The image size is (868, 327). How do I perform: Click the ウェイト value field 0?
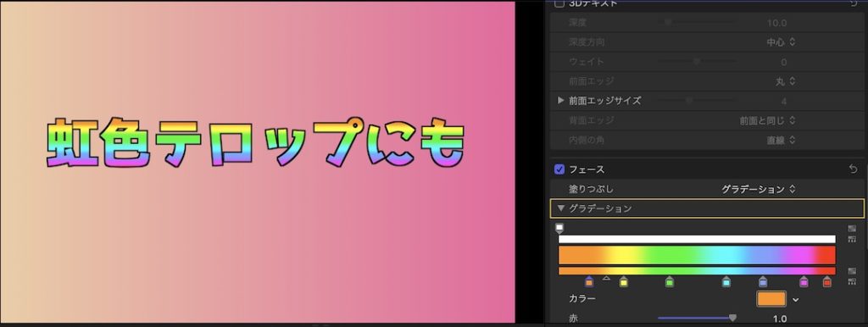[x=784, y=62]
